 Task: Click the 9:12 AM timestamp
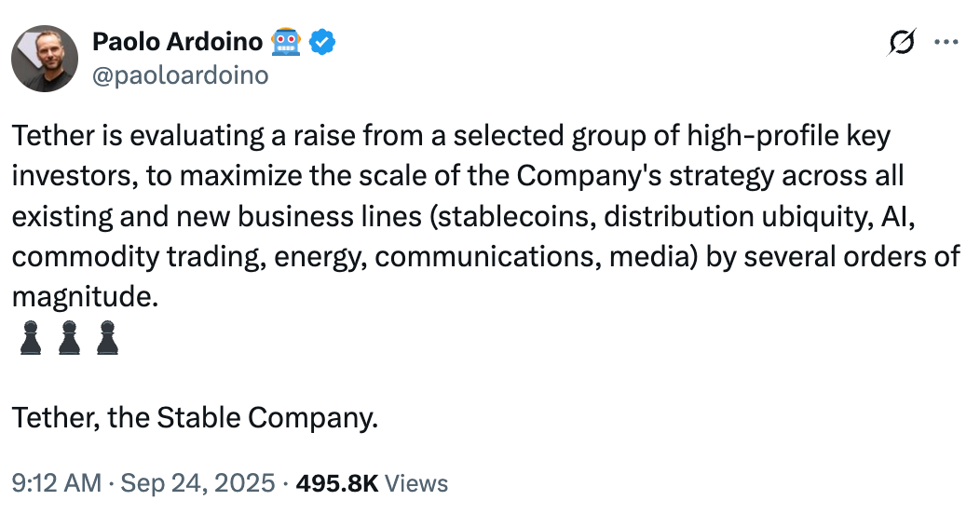tap(56, 483)
